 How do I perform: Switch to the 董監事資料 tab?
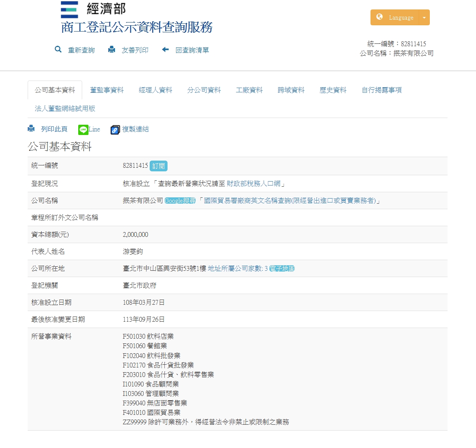(107, 90)
